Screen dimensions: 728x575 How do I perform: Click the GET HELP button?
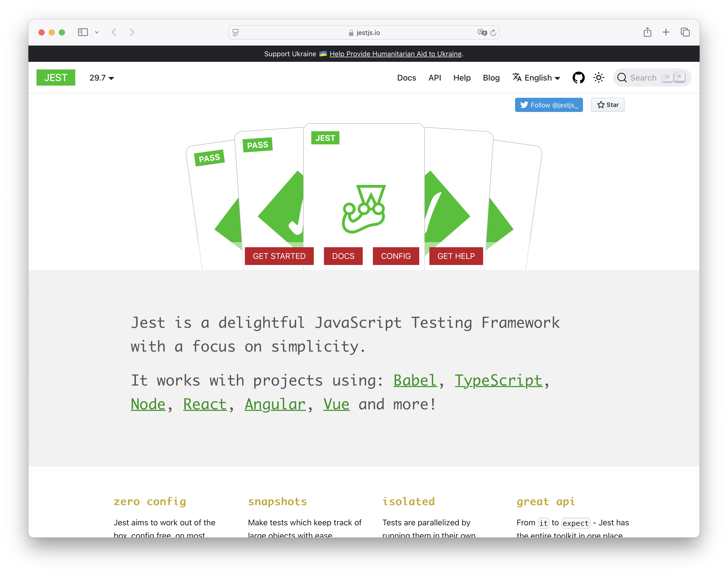tap(456, 256)
